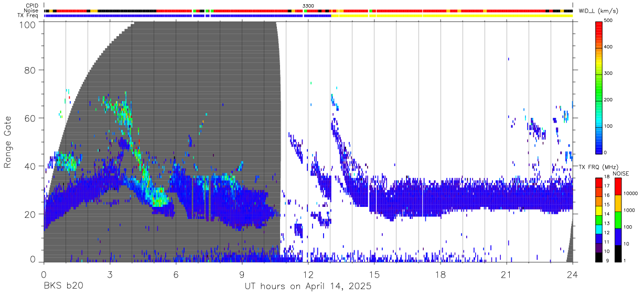Click the x-axis tick label 6

pyautogui.click(x=176, y=274)
